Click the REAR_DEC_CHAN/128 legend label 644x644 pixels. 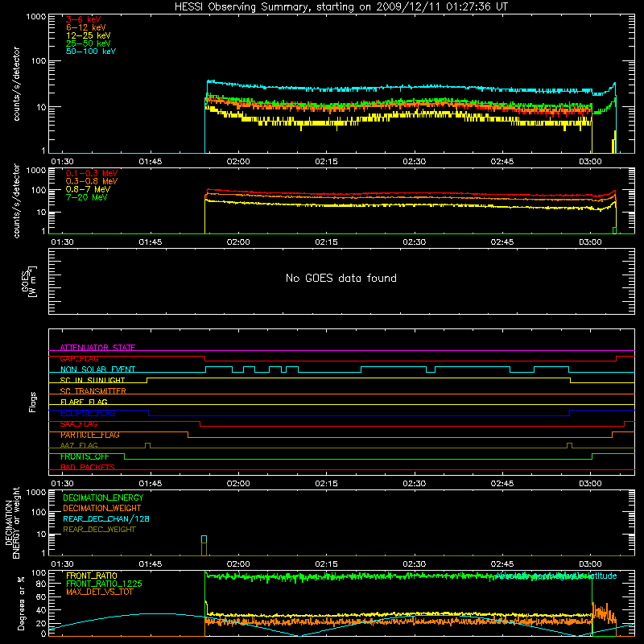coord(106,518)
